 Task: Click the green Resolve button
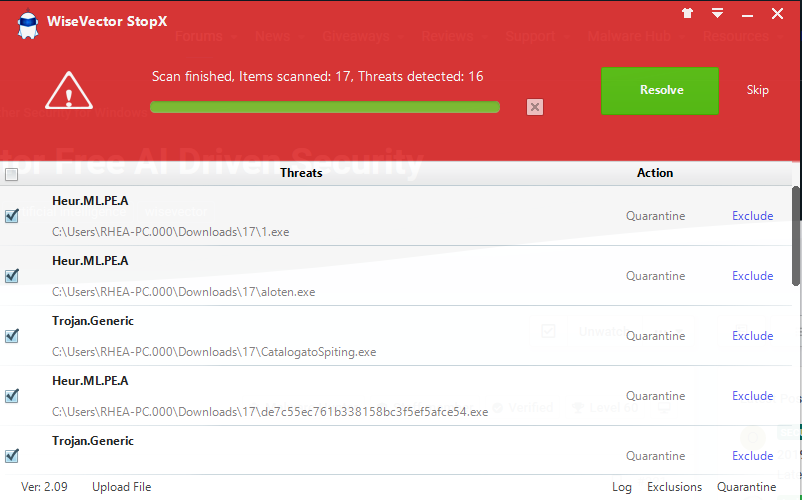tap(660, 90)
